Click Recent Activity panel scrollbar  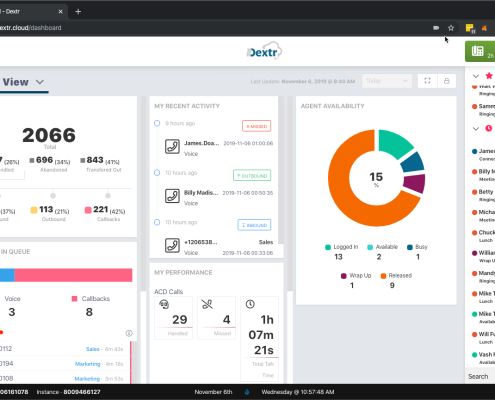point(281,170)
